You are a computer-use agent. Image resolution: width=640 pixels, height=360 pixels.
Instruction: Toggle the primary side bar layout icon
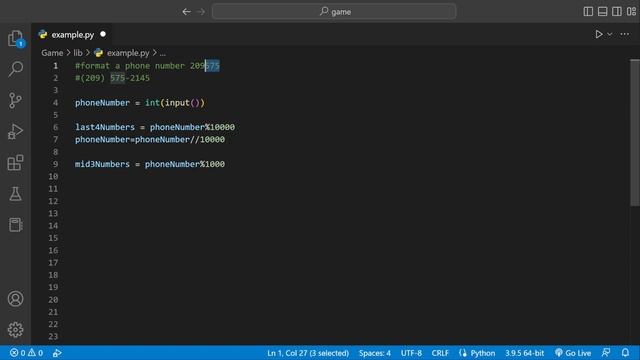(588, 11)
